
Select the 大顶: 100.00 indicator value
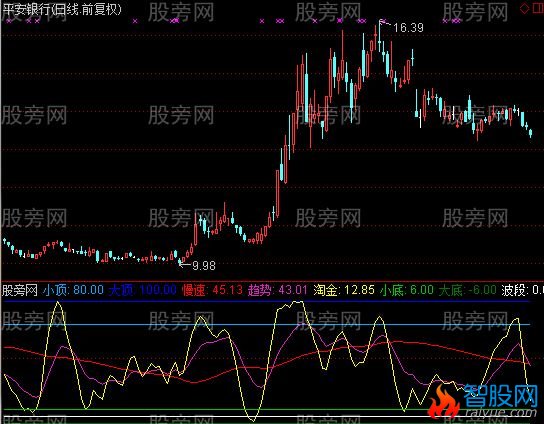pos(143,290)
